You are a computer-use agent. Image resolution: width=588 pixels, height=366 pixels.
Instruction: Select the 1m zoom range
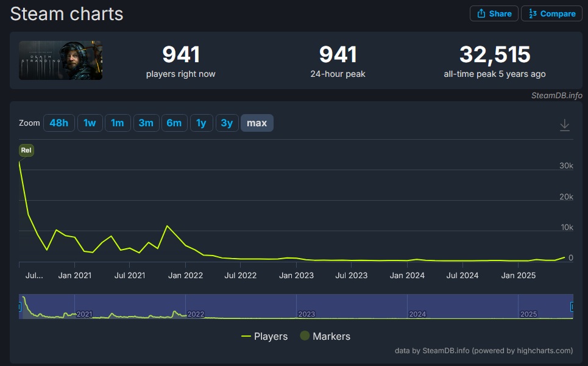pyautogui.click(x=118, y=123)
